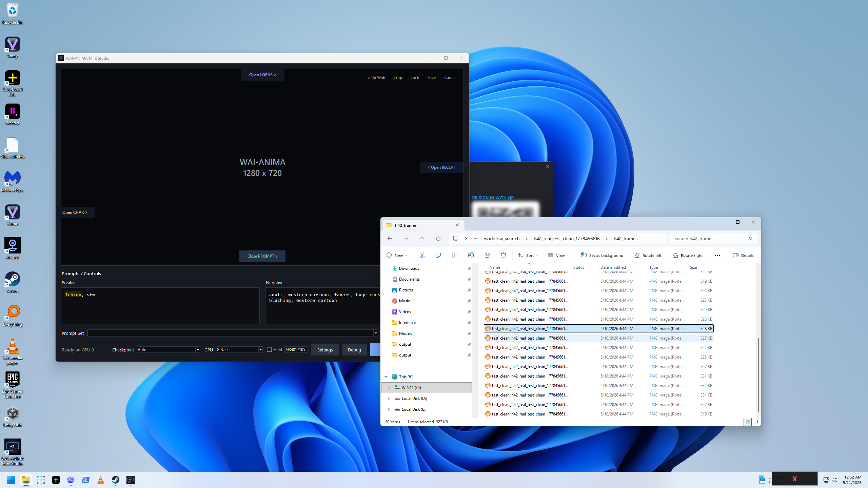Toggle the Hold seed checkbox
The width and height of the screenshot is (868, 488).
pyautogui.click(x=269, y=350)
